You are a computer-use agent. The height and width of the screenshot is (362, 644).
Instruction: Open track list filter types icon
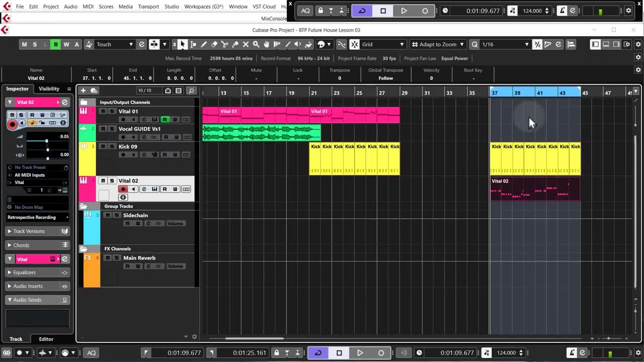pyautogui.click(x=179, y=90)
